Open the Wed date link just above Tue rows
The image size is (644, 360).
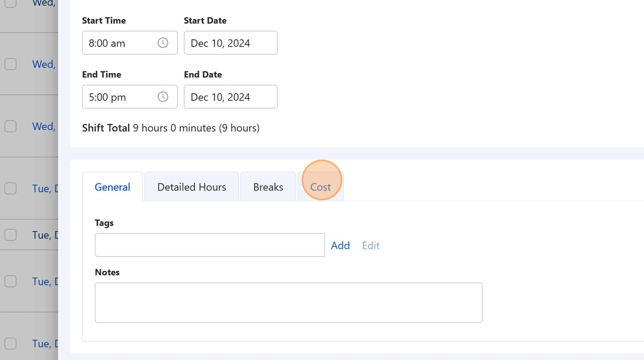(44, 126)
